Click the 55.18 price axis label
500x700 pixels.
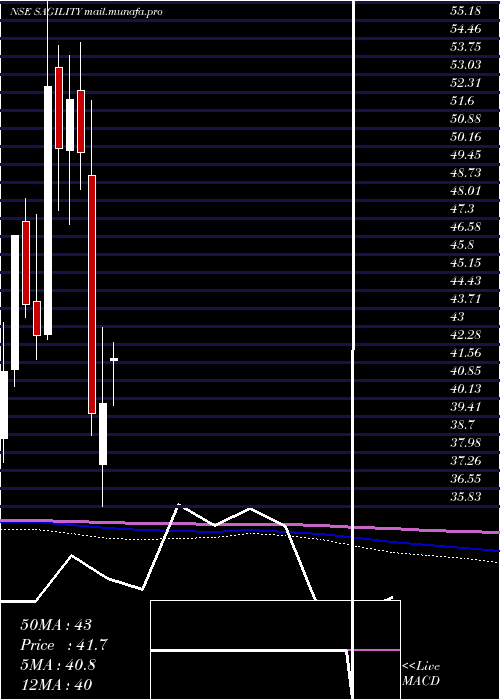pyautogui.click(x=466, y=11)
